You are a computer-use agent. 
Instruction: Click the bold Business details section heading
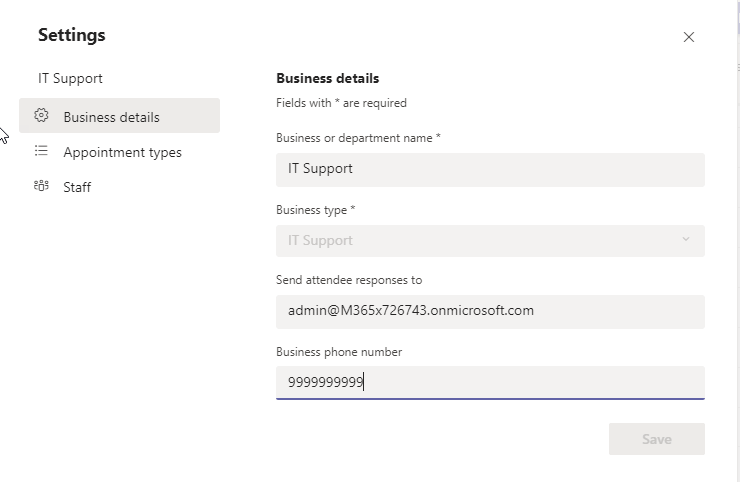327,78
